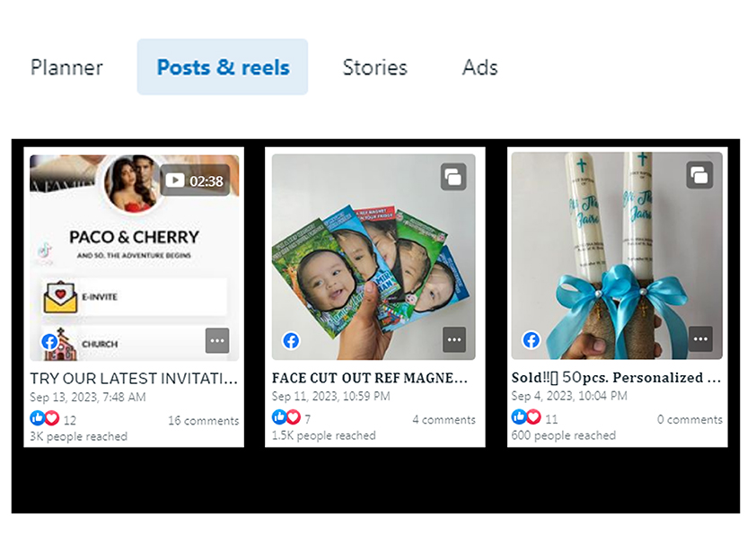The height and width of the screenshot is (534, 756).
Task: Click multi-image album icon on candle post
Action: [699, 175]
